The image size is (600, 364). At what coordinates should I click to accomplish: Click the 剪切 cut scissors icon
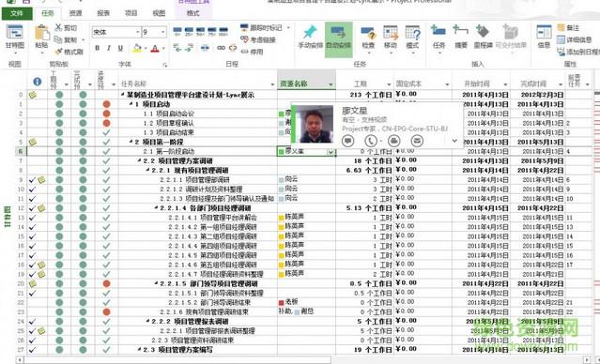coord(58,27)
